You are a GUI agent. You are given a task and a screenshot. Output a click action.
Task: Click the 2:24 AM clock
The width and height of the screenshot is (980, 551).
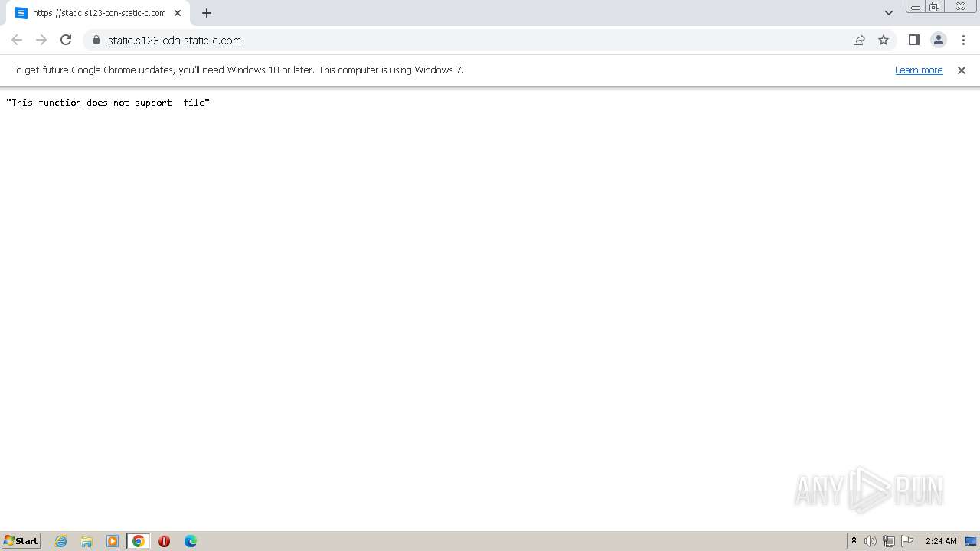point(941,541)
